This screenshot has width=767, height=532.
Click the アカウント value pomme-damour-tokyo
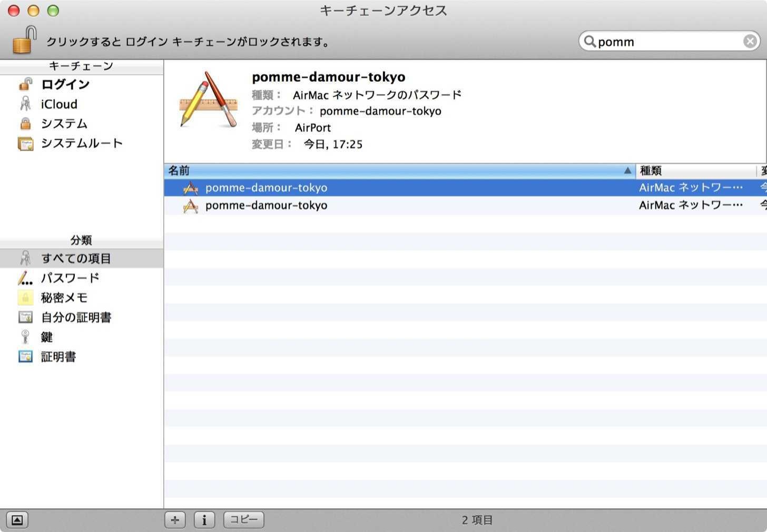tap(380, 111)
